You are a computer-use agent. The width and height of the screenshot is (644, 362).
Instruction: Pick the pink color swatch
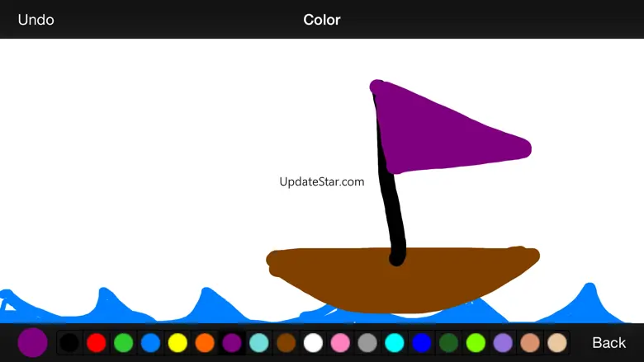click(340, 343)
